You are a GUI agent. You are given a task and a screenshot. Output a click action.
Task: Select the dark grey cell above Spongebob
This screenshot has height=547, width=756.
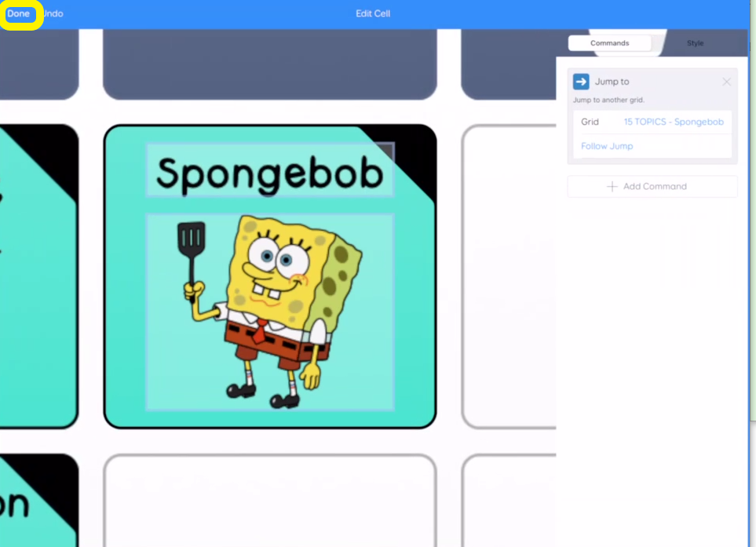270,64
